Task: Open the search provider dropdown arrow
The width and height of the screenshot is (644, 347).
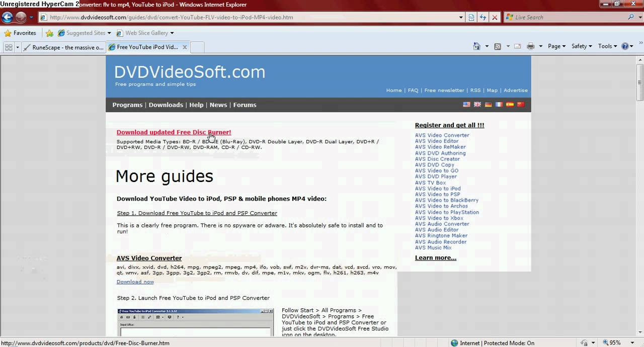Action: 639,17
